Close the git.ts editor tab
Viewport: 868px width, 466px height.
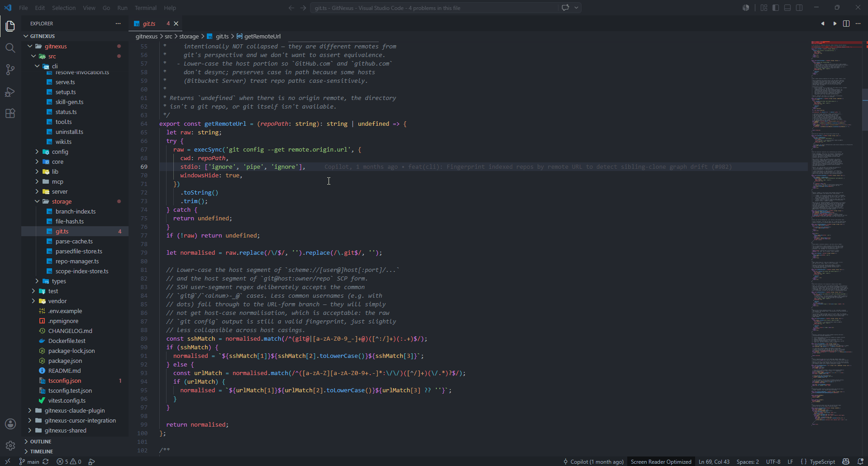[176, 24]
